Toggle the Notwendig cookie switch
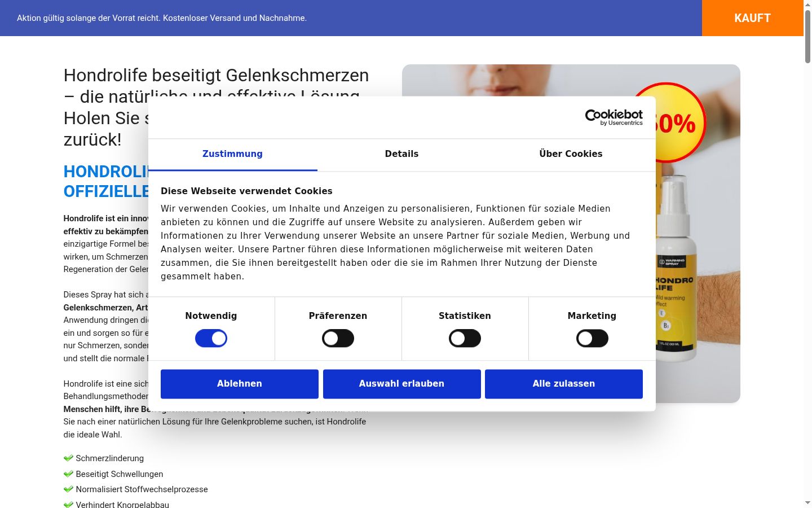 pos(211,339)
